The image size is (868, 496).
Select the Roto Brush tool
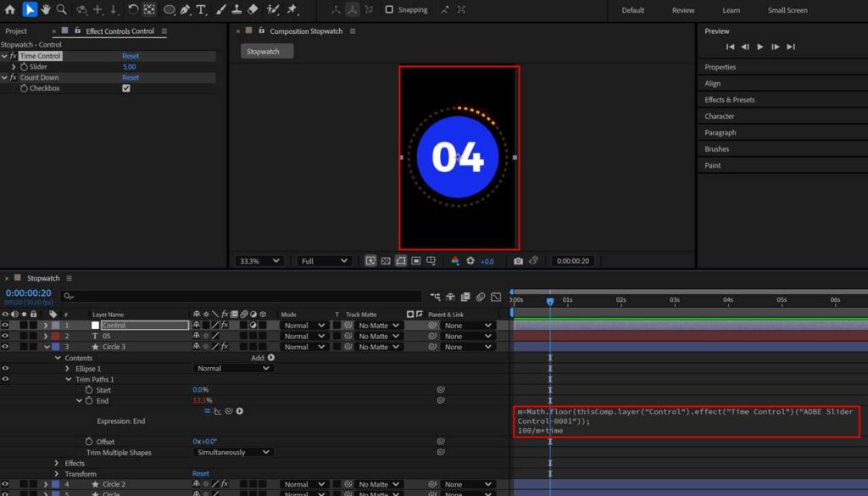[272, 9]
